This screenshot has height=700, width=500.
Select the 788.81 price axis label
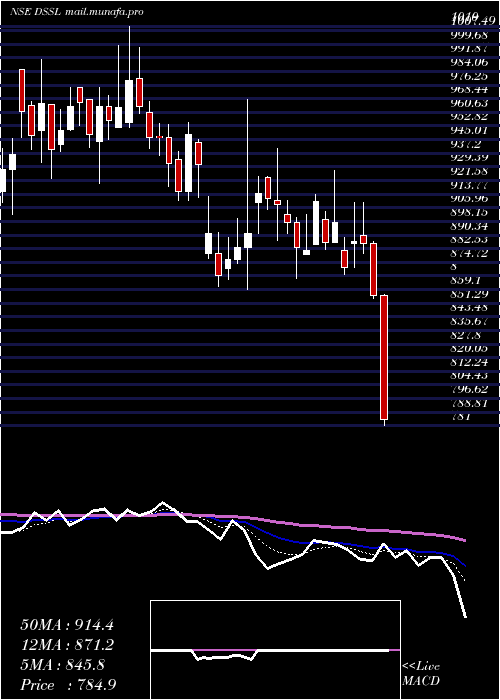(470, 403)
